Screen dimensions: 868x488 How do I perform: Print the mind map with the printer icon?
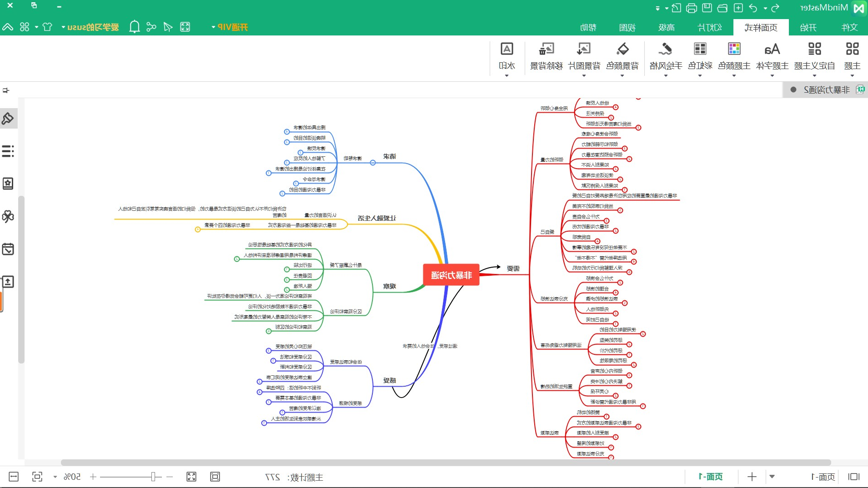coord(692,8)
